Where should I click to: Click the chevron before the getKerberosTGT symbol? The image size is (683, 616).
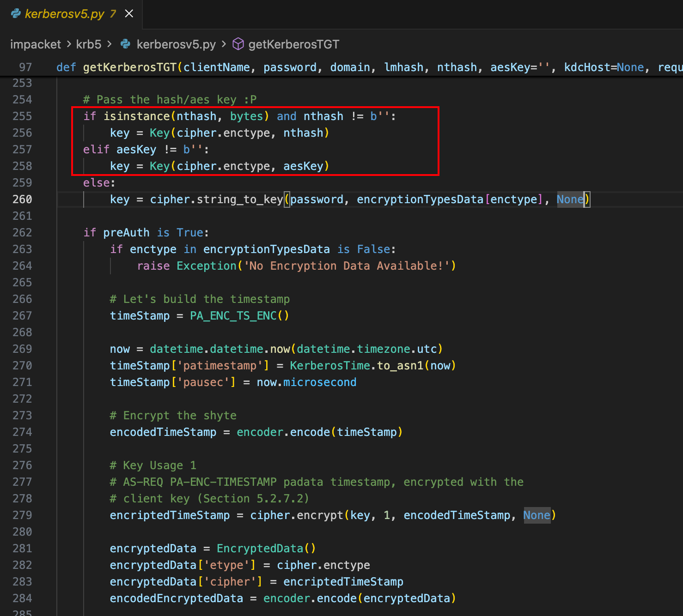(224, 44)
